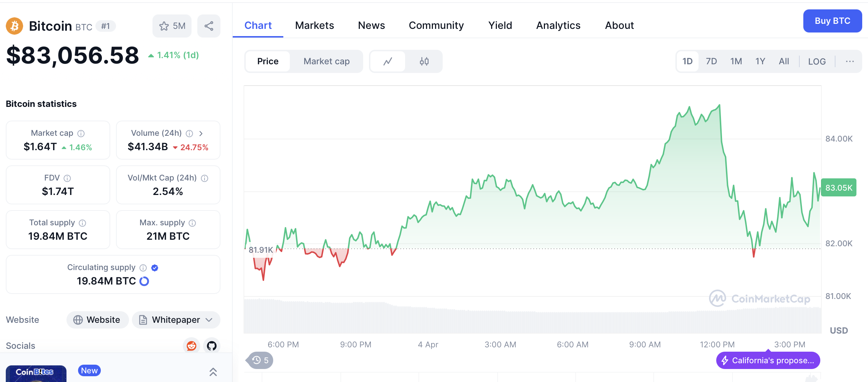The image size is (868, 382).
Task: Switch to the Analytics tab
Action: pos(558,25)
